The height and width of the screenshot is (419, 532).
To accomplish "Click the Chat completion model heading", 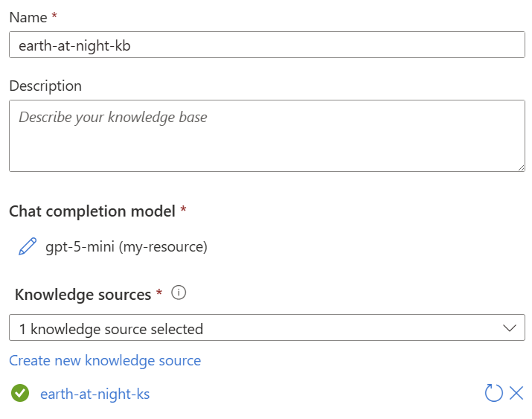I will click(x=92, y=211).
